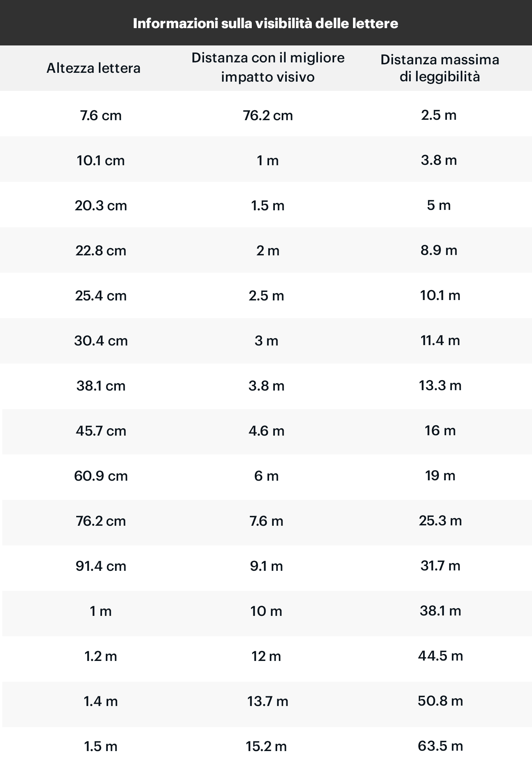Screen dimensions: 532x758
Task: Click the 9.1 m best impact distance
Action: tap(266, 566)
